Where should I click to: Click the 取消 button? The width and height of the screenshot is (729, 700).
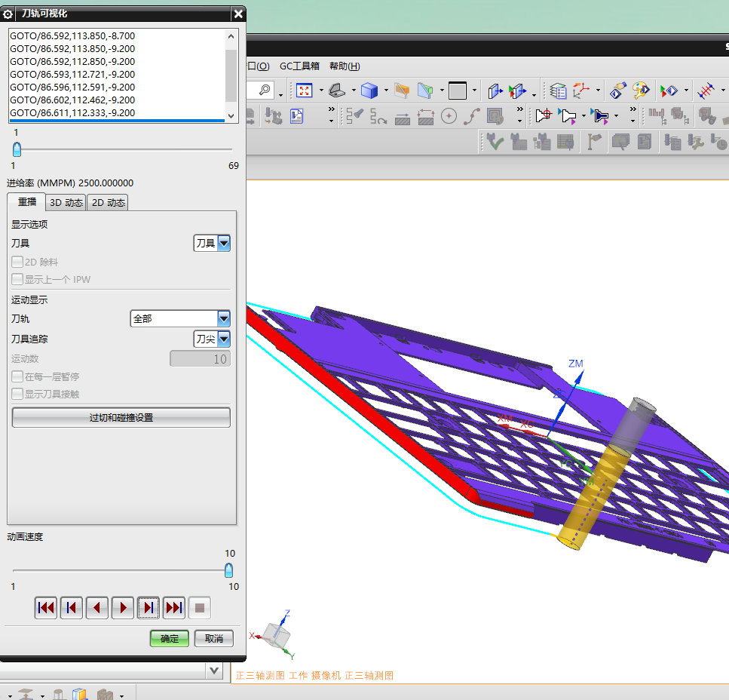pyautogui.click(x=214, y=638)
